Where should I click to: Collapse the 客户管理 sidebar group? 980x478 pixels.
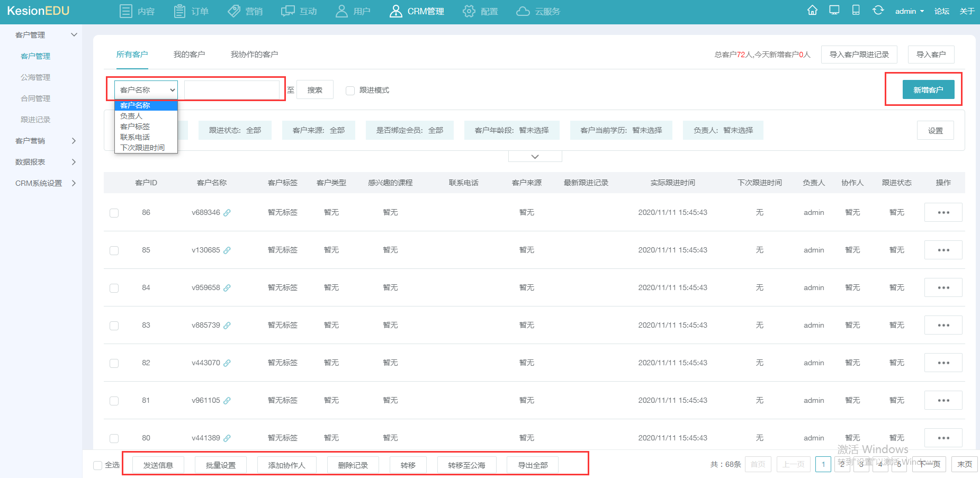[x=74, y=35]
